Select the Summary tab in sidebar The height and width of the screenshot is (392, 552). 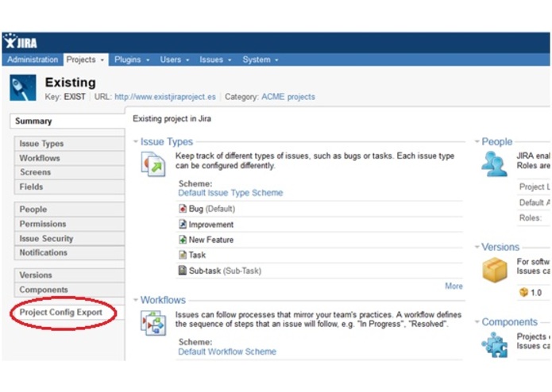click(x=68, y=121)
